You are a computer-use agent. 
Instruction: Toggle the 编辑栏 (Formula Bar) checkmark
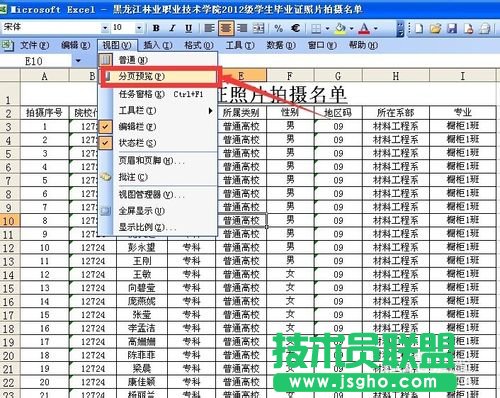(105, 127)
